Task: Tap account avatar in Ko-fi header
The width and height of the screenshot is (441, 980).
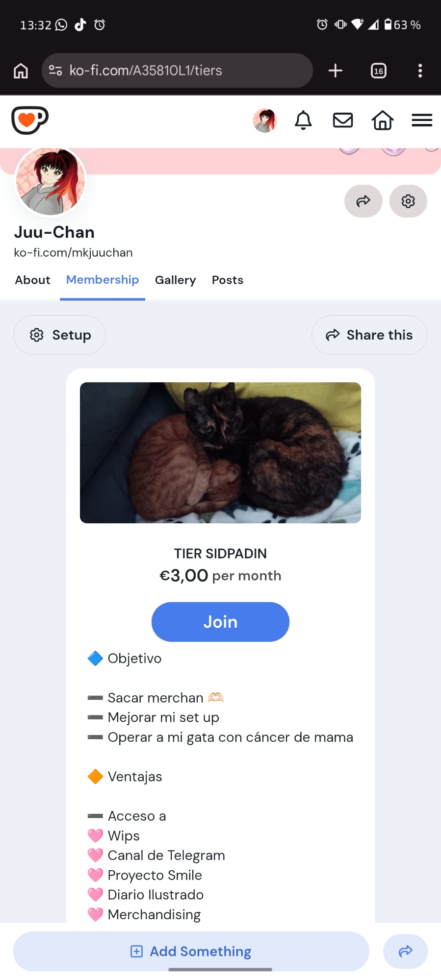Action: click(265, 120)
